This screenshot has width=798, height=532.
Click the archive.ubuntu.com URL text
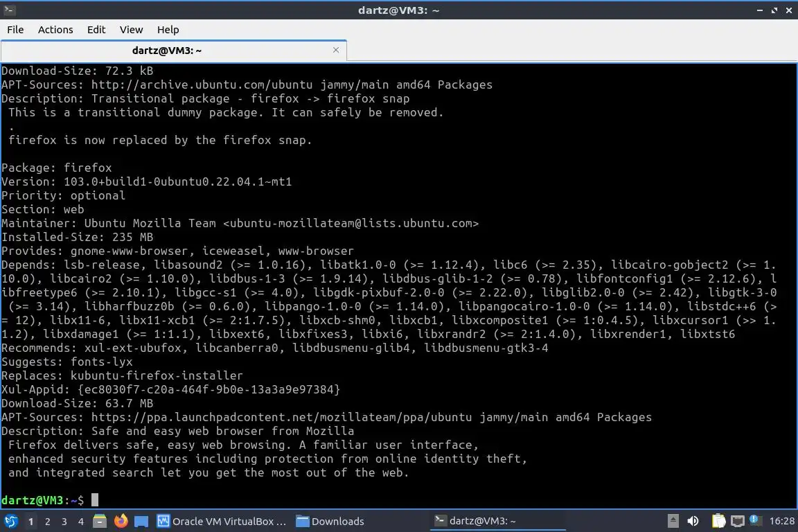point(202,85)
